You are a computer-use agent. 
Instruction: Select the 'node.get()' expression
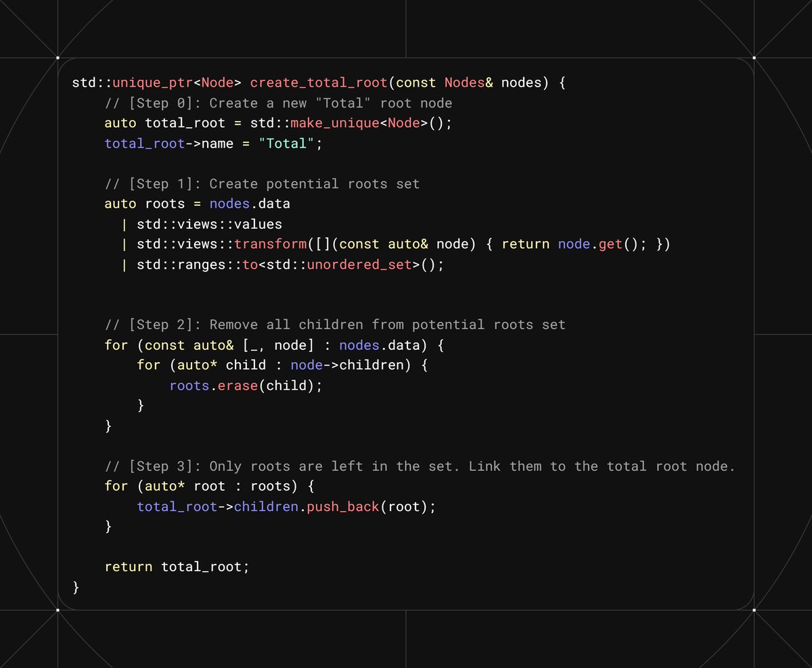point(602,244)
